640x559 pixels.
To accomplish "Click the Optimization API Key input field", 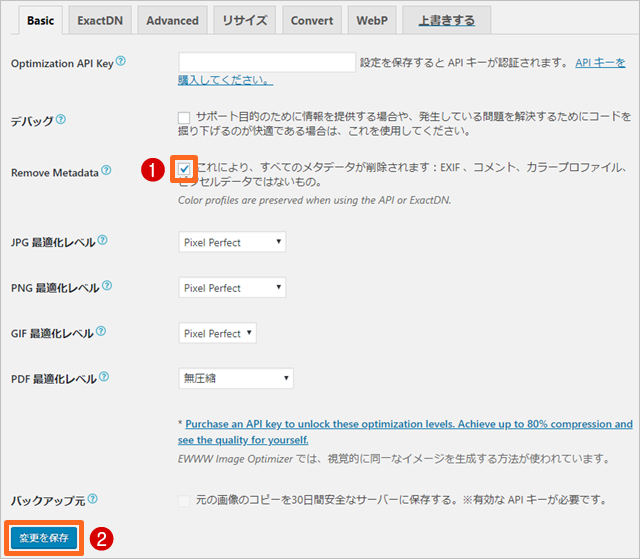I will coord(267,63).
